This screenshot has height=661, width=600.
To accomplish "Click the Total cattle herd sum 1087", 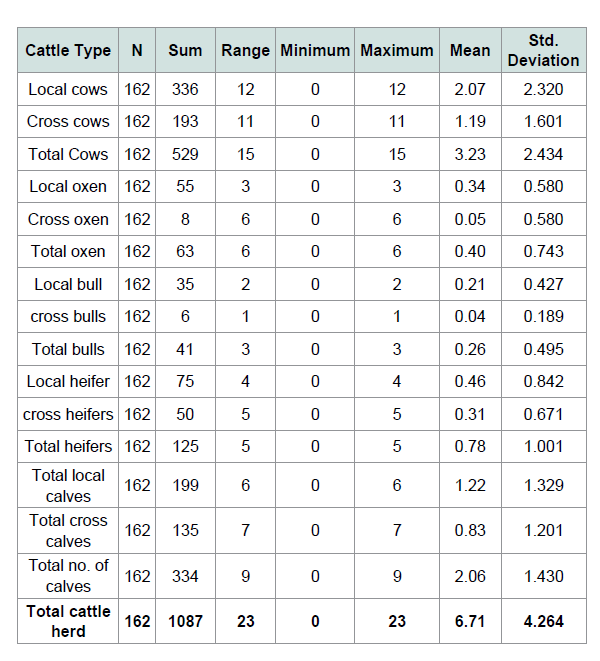I will [185, 621].
